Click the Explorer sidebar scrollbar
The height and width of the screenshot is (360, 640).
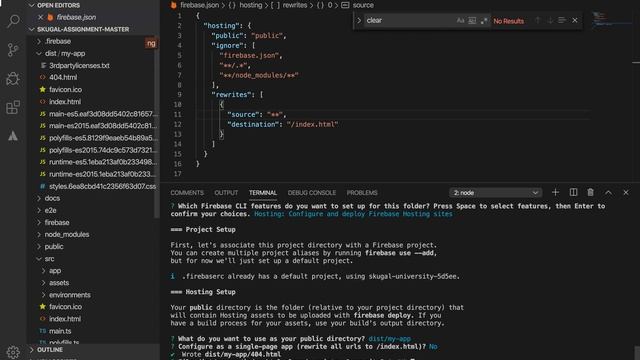coord(156,127)
